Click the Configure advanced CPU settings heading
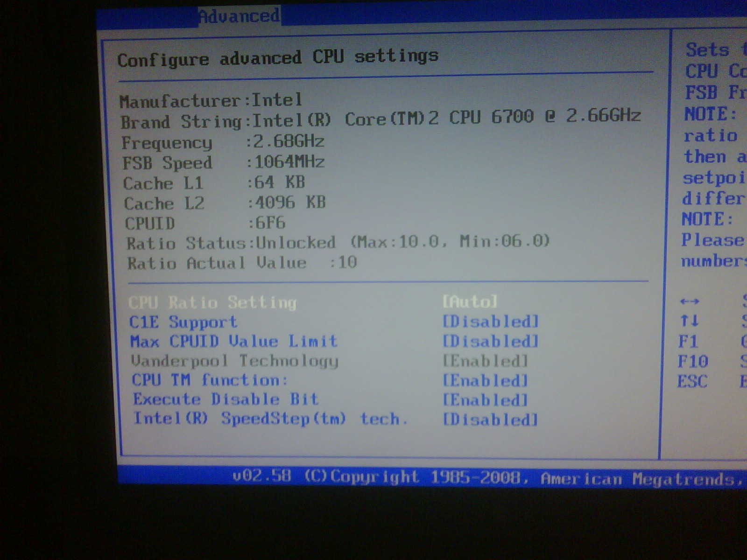Viewport: 747px width, 560px height. pyautogui.click(x=278, y=58)
